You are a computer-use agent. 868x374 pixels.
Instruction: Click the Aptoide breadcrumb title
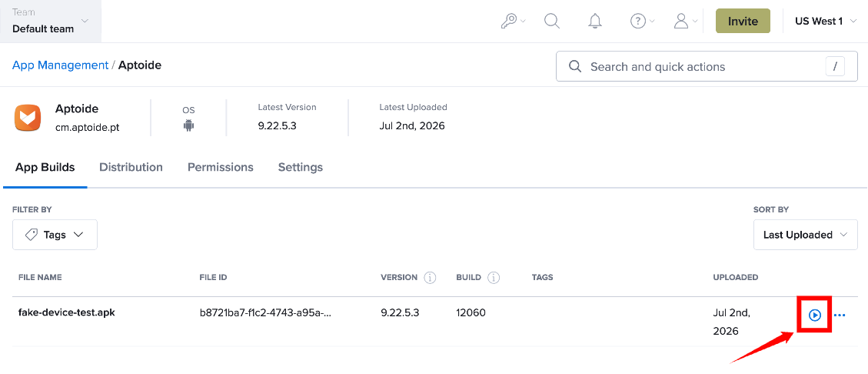point(140,65)
